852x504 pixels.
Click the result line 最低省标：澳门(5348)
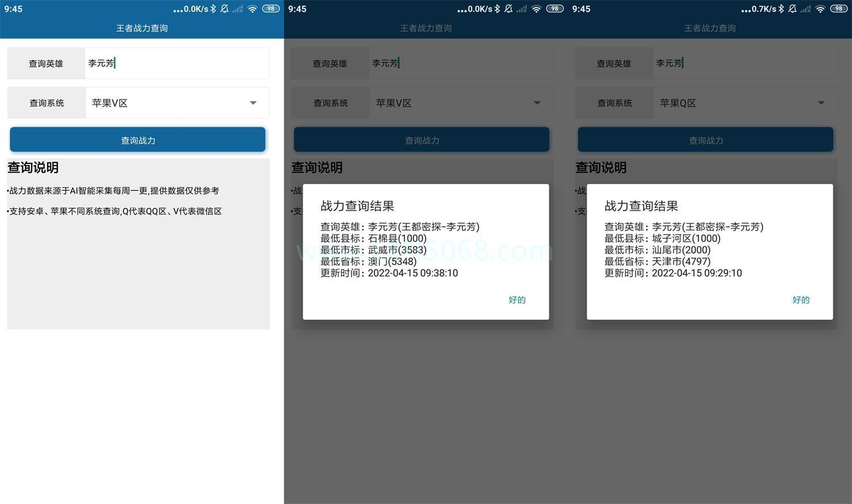pos(368,261)
